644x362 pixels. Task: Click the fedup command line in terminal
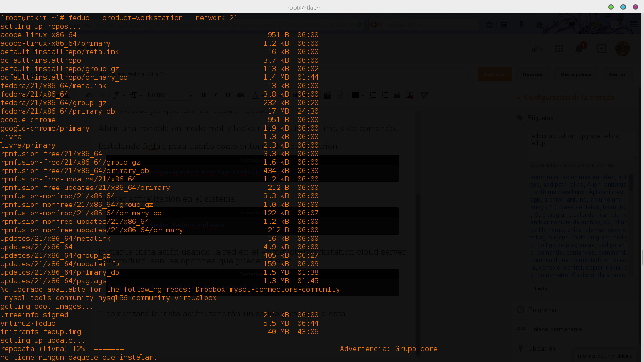click(119, 18)
